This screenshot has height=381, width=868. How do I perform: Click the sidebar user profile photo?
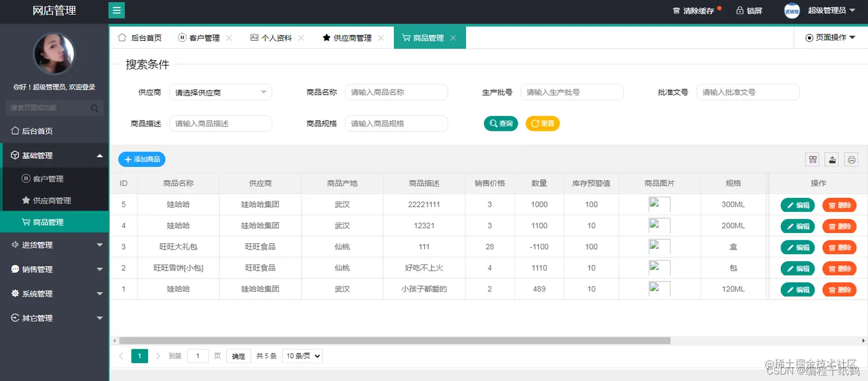[x=55, y=53]
